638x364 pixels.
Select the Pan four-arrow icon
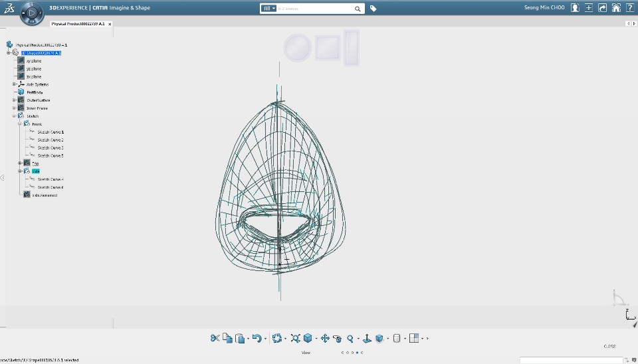(x=325, y=338)
